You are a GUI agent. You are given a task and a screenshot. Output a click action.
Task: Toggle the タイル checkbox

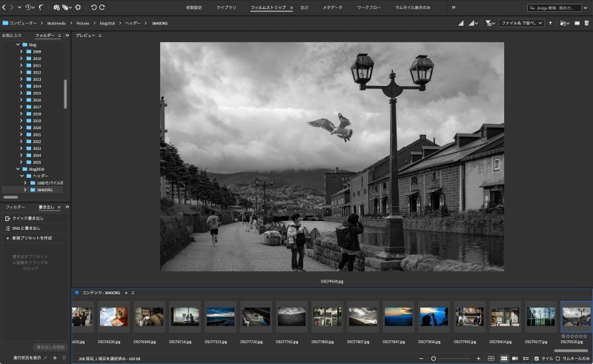pyautogui.click(x=537, y=358)
